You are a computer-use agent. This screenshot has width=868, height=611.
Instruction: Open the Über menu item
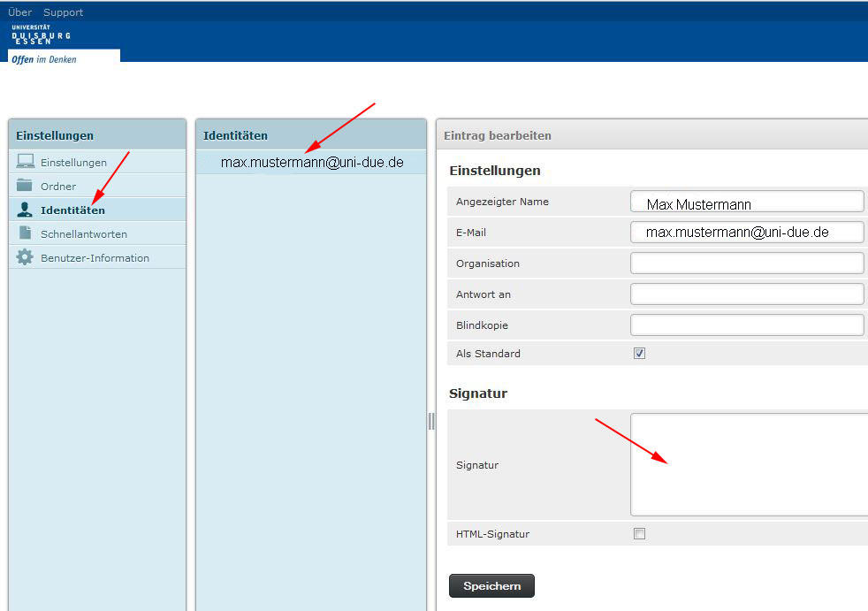[x=19, y=12]
